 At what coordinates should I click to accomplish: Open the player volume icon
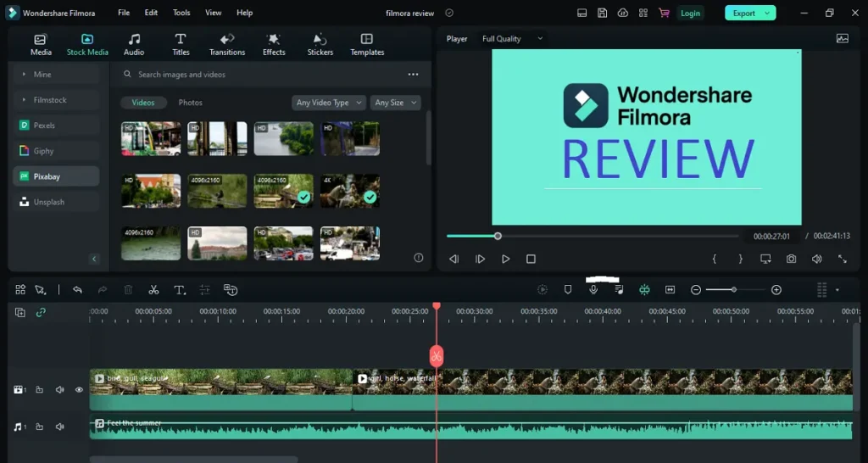(x=816, y=259)
